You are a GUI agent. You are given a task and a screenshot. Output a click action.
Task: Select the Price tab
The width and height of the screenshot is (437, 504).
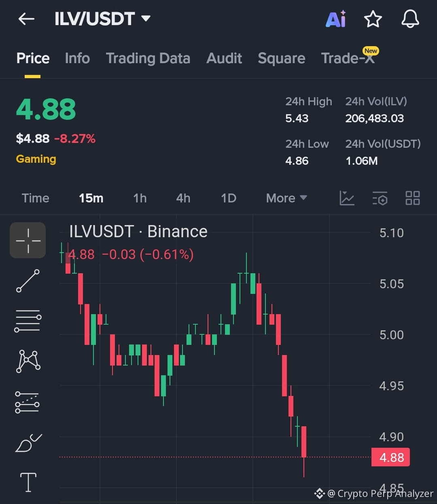pyautogui.click(x=33, y=58)
